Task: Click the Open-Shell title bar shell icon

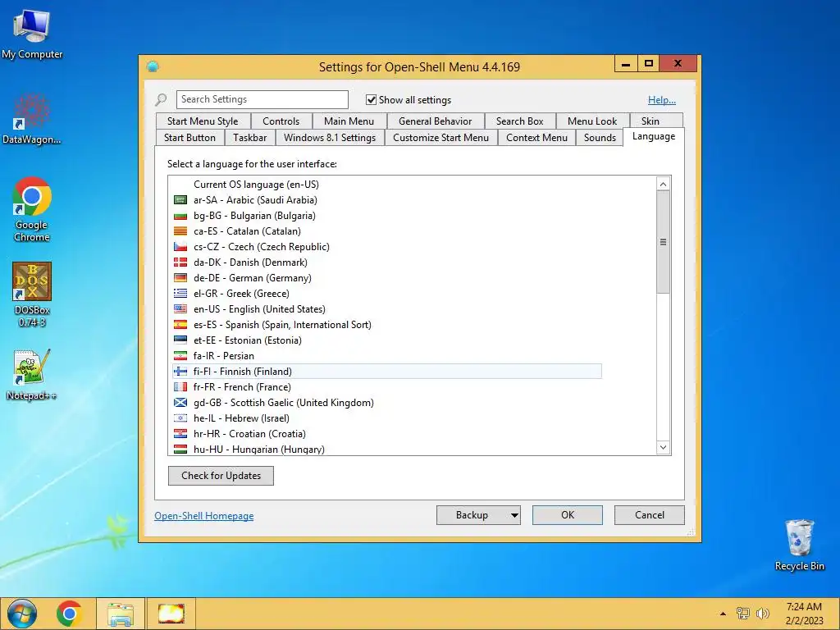Action: pos(153,66)
